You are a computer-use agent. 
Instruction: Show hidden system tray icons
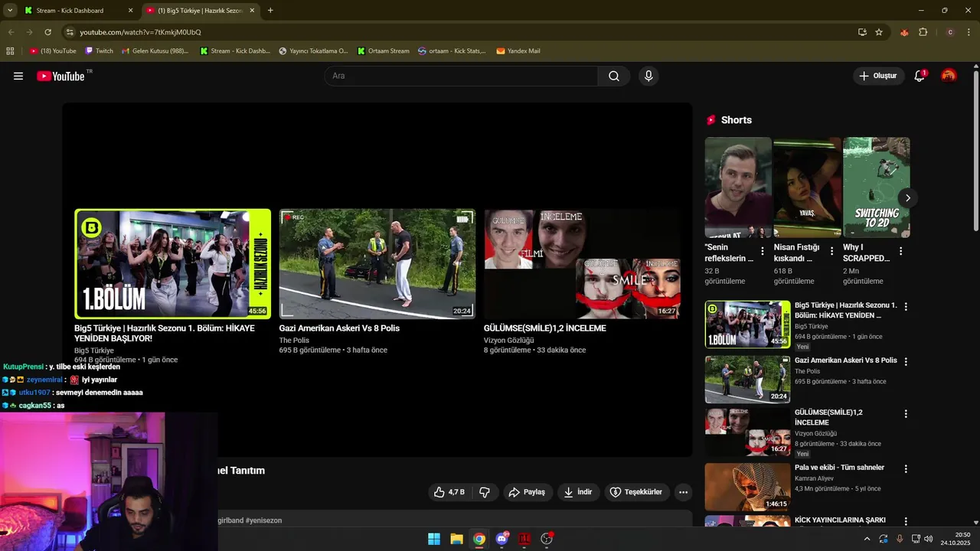point(867,539)
